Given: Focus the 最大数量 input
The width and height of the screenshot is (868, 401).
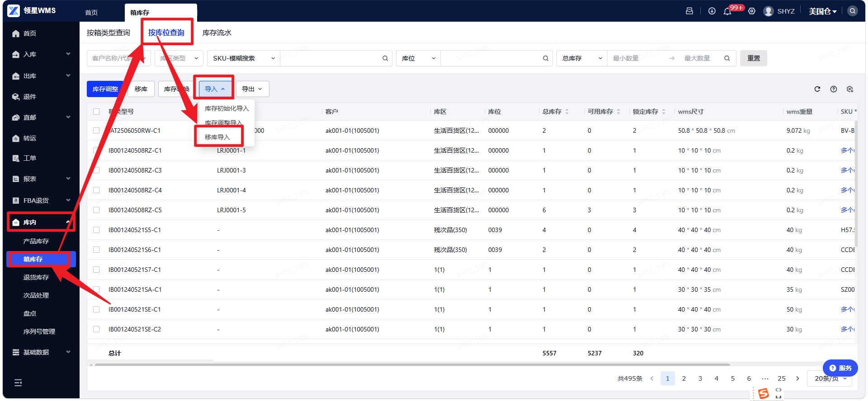Looking at the screenshot, I should [698, 58].
